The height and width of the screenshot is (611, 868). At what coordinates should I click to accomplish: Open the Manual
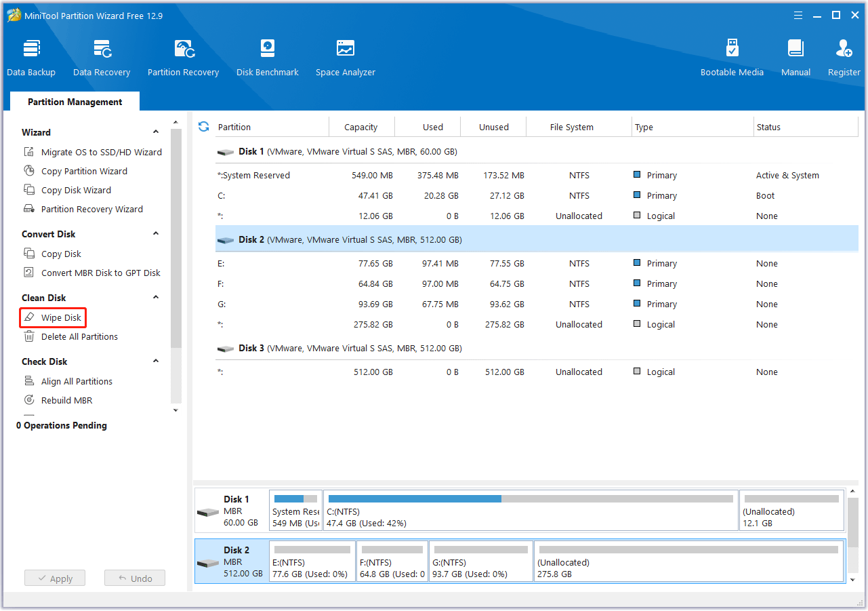[795, 58]
